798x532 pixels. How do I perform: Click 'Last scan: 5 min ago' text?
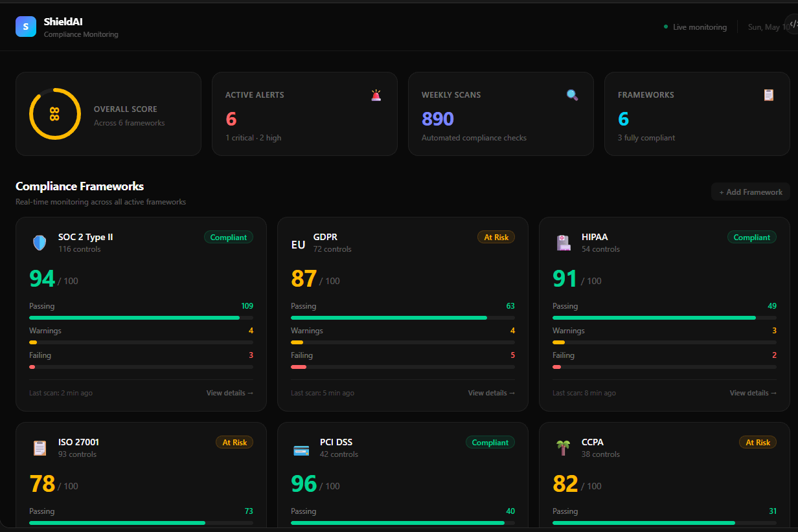coord(323,393)
